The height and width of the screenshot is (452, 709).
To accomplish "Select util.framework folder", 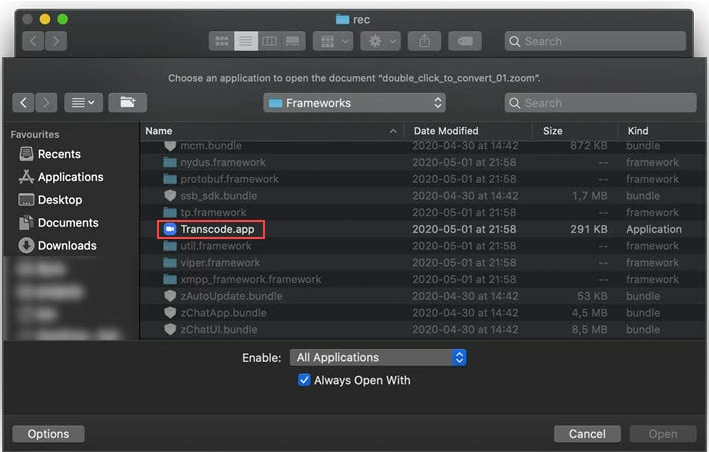I will click(x=423, y=246).
